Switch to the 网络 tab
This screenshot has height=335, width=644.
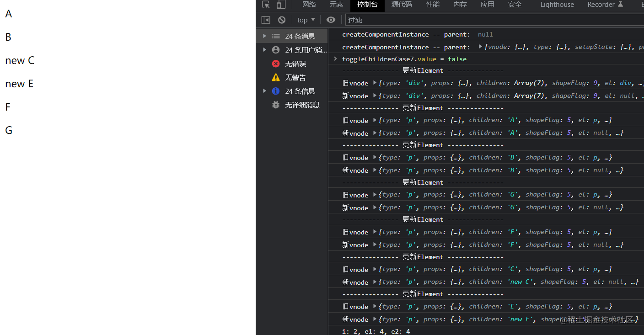309,5
